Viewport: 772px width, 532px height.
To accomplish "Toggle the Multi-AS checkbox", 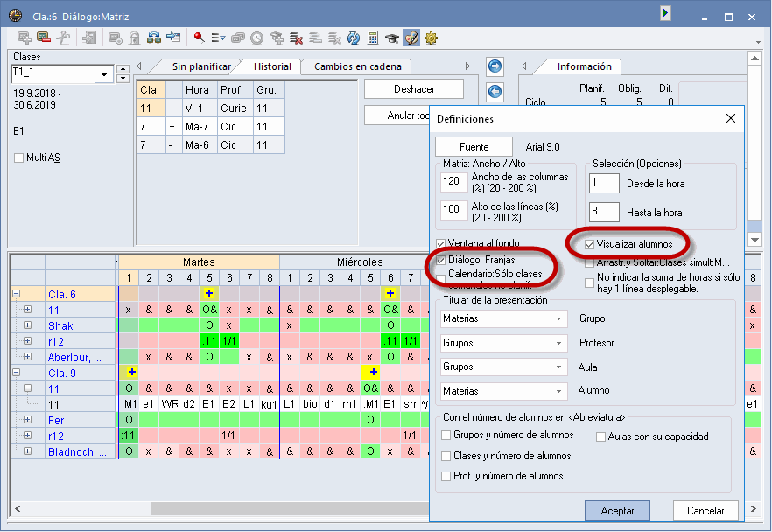I will (19, 158).
